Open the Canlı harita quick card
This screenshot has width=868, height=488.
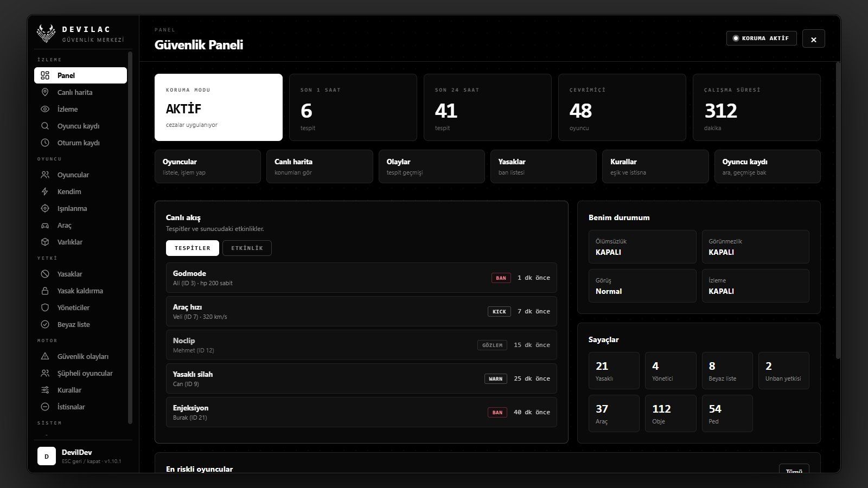pyautogui.click(x=320, y=166)
